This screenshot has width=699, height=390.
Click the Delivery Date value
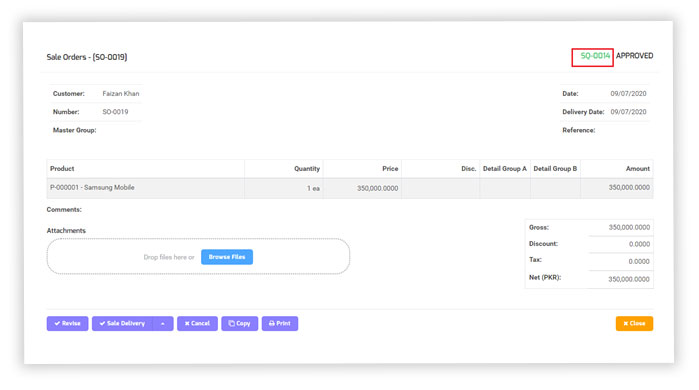[628, 112]
